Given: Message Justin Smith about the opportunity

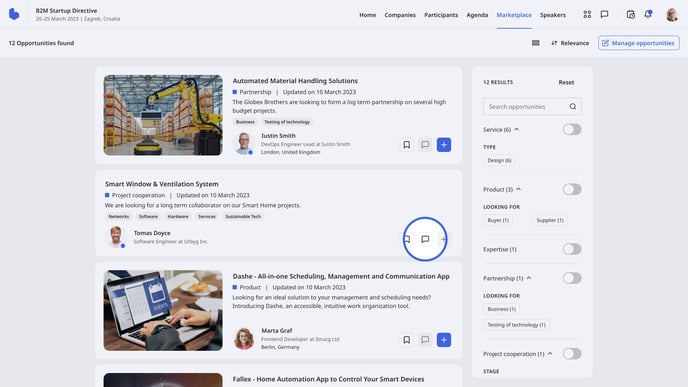Looking at the screenshot, I should (x=425, y=144).
